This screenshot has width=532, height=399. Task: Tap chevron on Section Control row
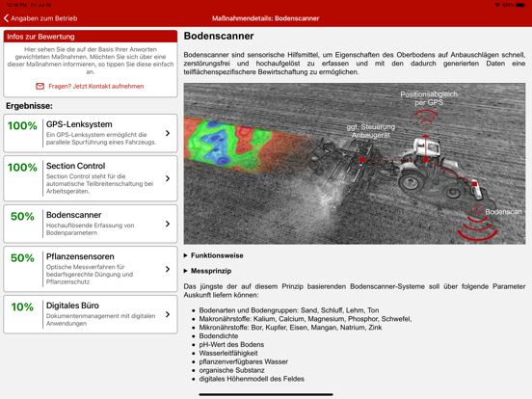pos(168,178)
